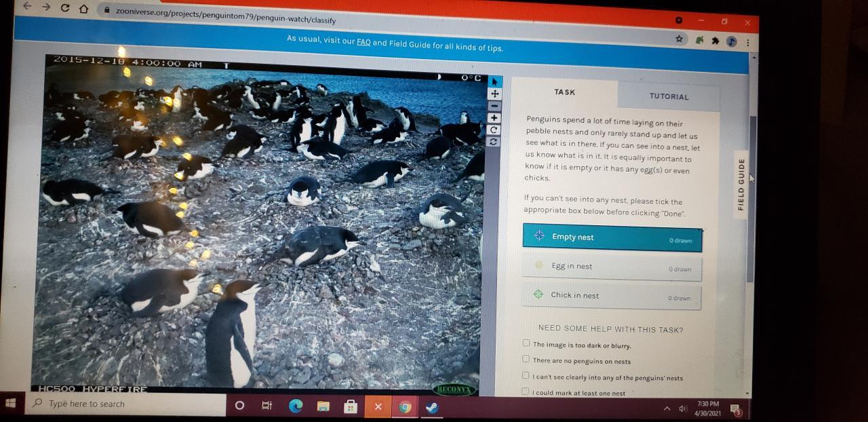Image resolution: width=868 pixels, height=422 pixels.
Task: Rotate the penguin image
Action: [x=494, y=130]
